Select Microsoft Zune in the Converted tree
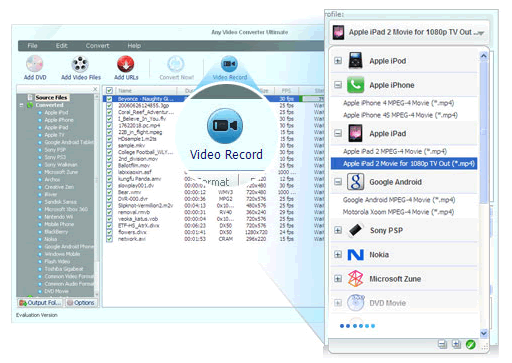 click(61, 172)
